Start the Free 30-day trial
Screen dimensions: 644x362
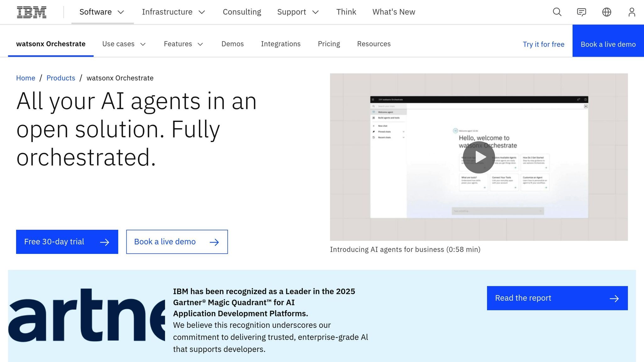[67, 242]
